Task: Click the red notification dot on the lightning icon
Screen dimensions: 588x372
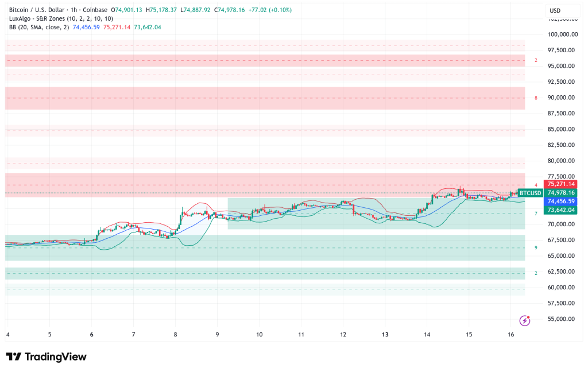Action: [x=529, y=316]
